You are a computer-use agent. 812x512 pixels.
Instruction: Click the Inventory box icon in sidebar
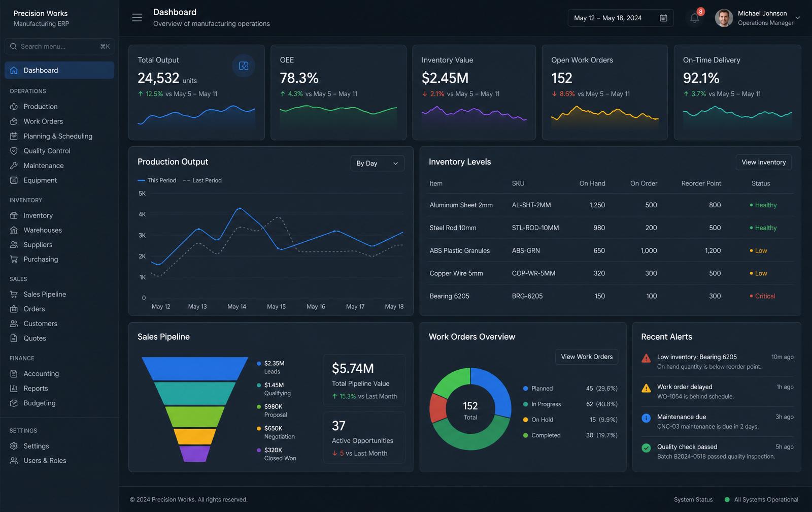[14, 215]
